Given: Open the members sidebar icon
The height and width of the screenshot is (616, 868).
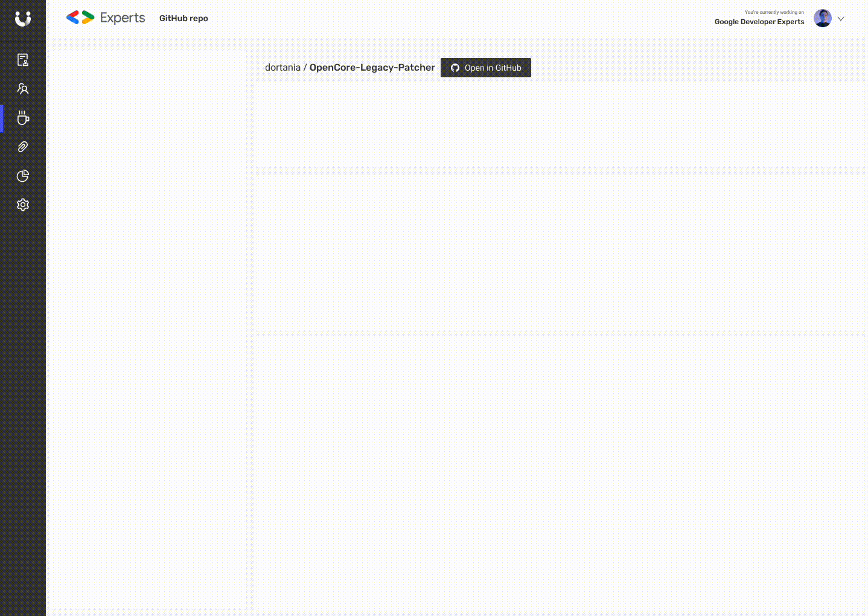Looking at the screenshot, I should (x=23, y=89).
